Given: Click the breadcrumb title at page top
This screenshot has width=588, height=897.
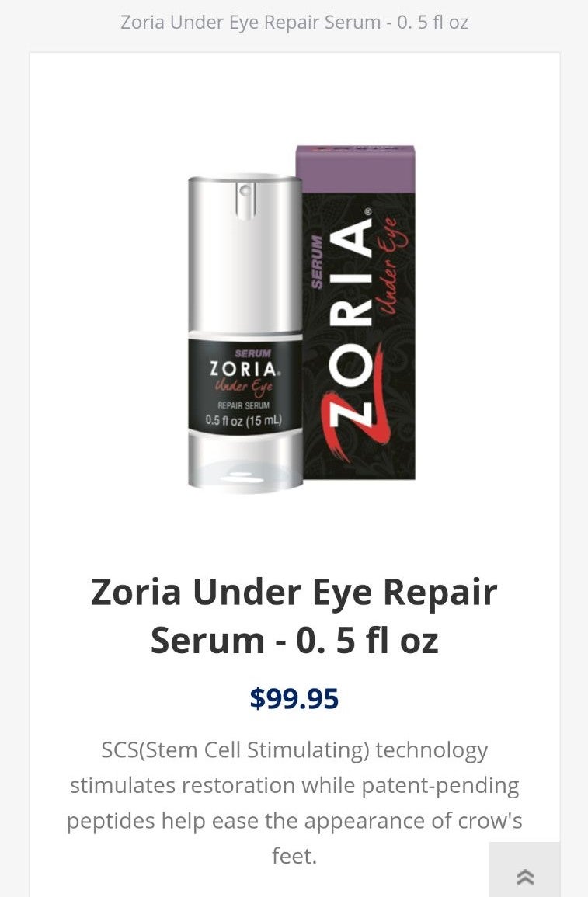Looking at the screenshot, I should (x=294, y=23).
